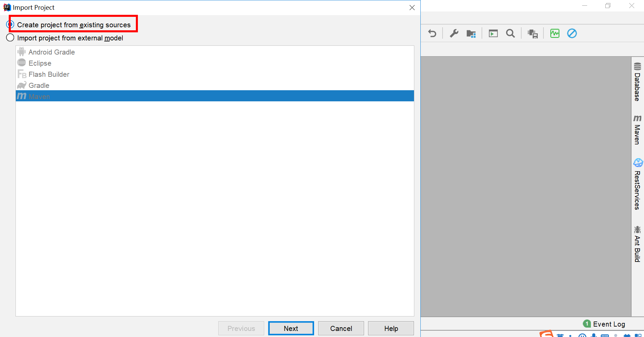Click the Eclipse sphere icon
The height and width of the screenshot is (337, 644).
(x=22, y=63)
